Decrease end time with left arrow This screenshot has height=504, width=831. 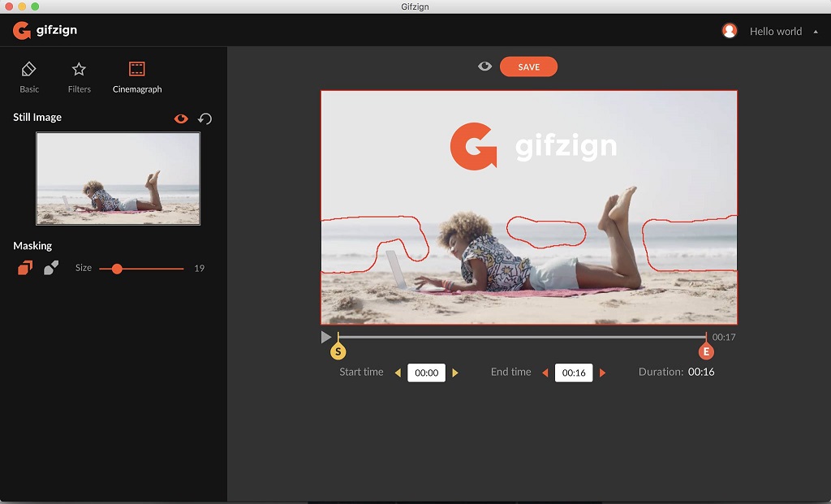point(545,373)
